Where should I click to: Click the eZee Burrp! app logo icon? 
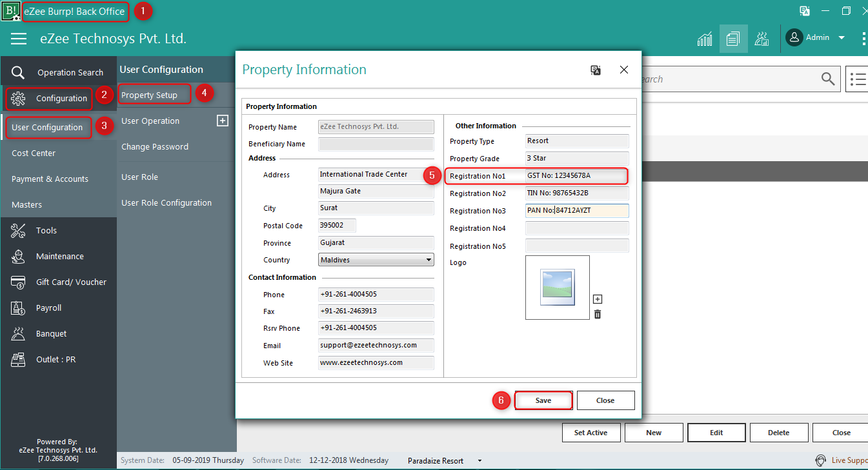(x=10, y=11)
